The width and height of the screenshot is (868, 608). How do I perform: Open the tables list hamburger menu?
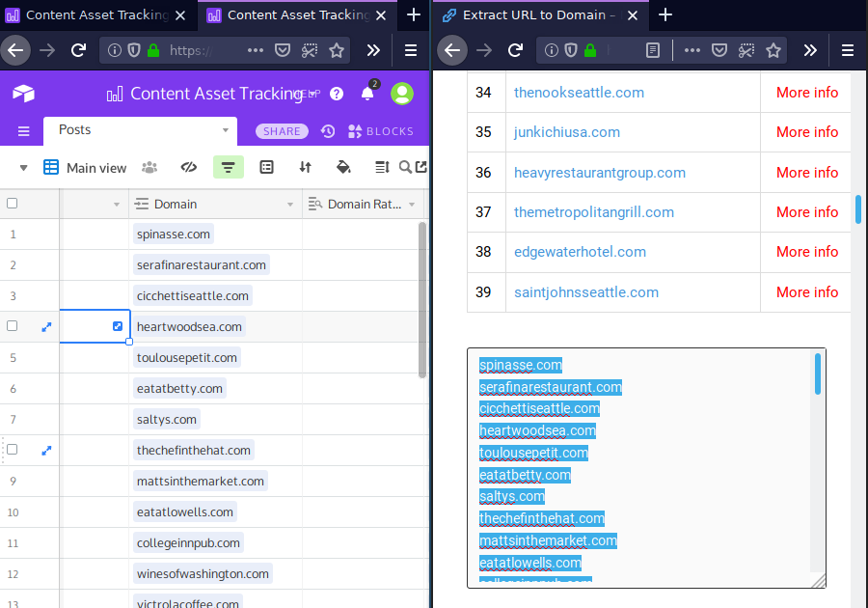[23, 131]
